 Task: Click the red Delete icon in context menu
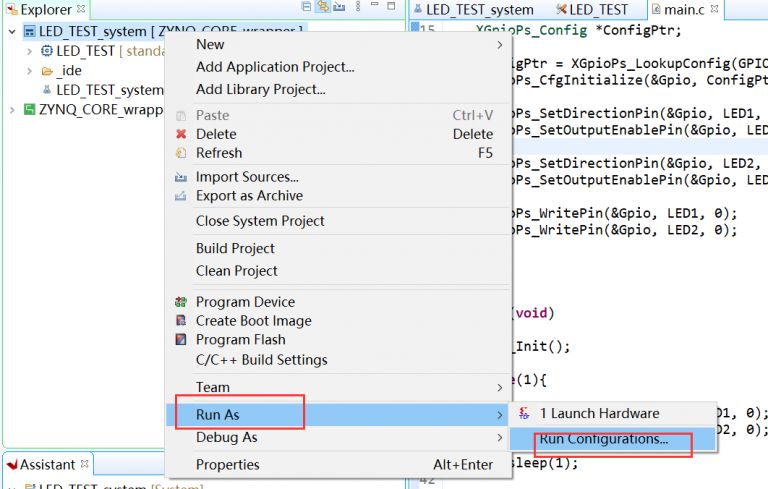click(x=181, y=134)
